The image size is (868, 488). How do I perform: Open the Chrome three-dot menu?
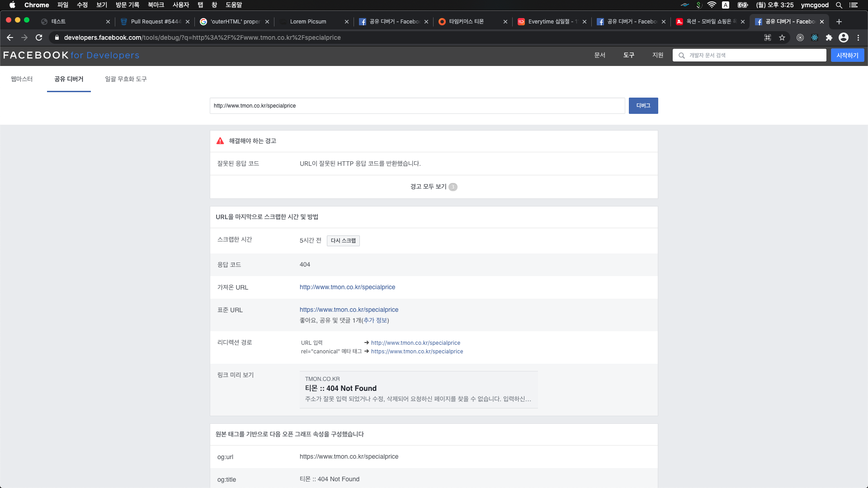pos(858,38)
